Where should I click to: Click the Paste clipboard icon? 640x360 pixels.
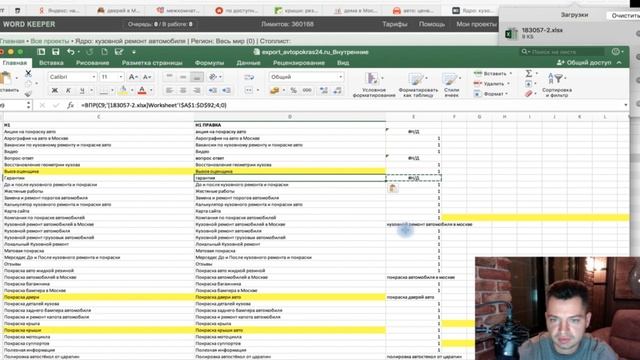coord(6,78)
